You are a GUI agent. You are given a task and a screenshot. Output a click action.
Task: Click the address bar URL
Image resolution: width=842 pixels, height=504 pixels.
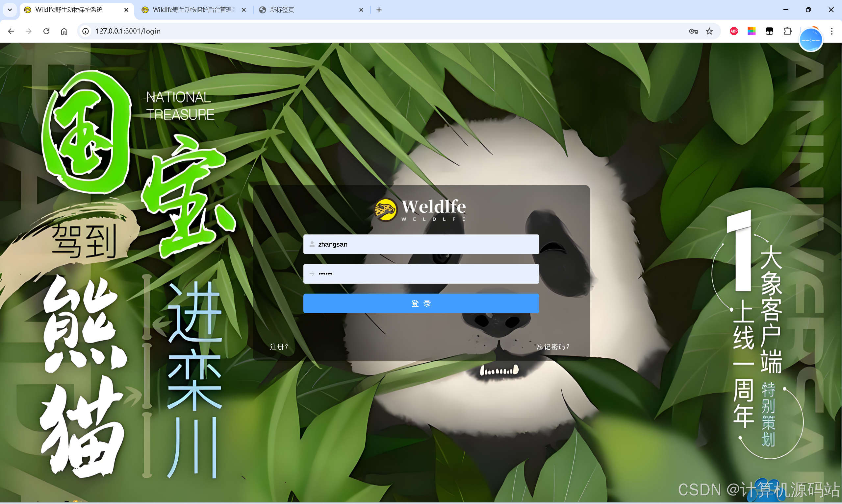click(x=128, y=31)
